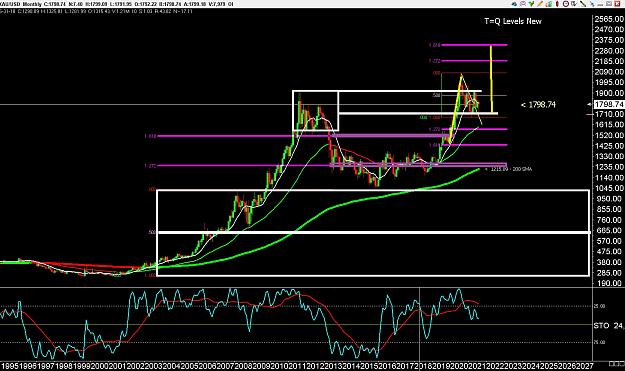Screen dimensions: 625x371
Task: Click the 665.00 price axis label
Action: pyautogui.click(x=609, y=230)
